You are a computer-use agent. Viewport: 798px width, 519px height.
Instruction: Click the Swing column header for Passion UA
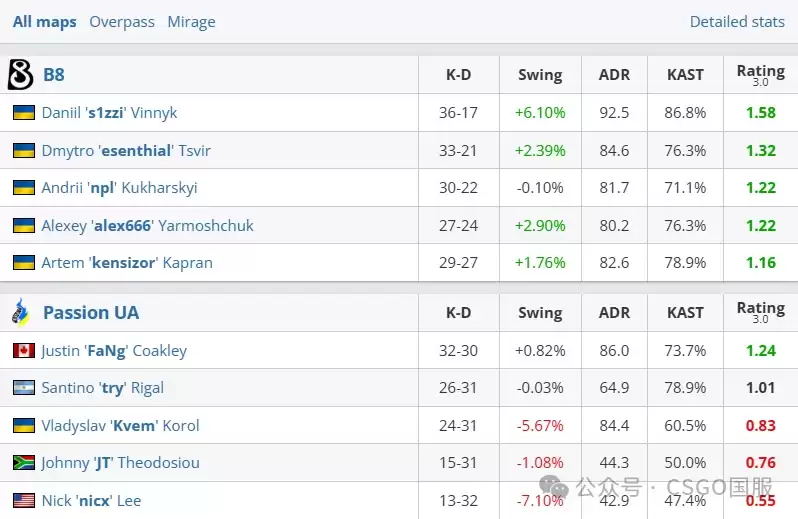pyautogui.click(x=540, y=312)
